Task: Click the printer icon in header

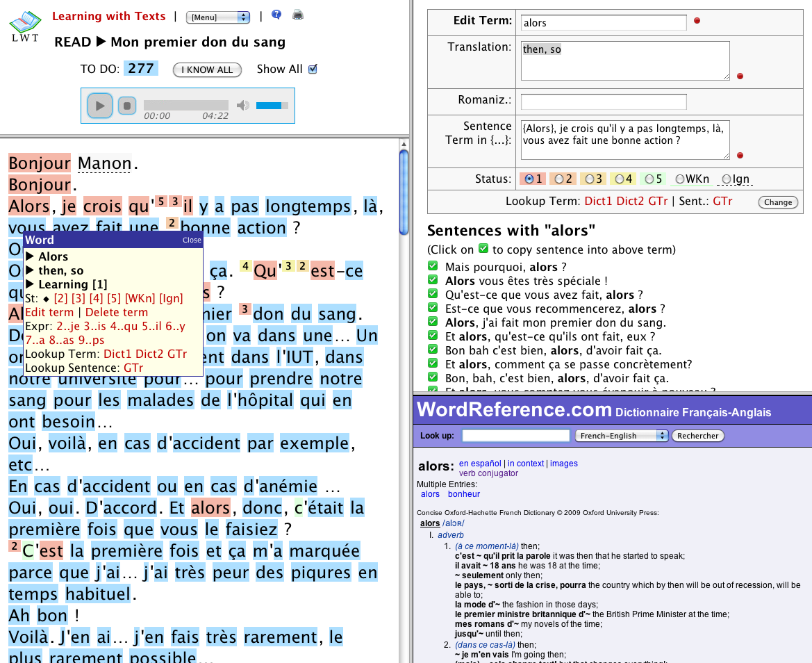Action: (297, 15)
